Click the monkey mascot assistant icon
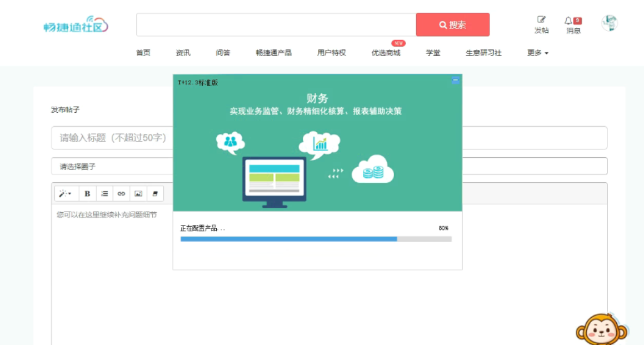 602,329
